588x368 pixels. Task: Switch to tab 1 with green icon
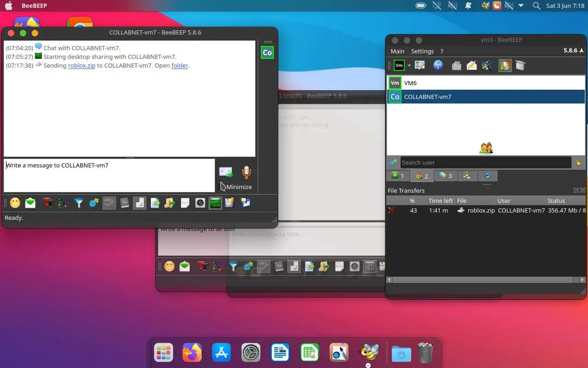point(398,176)
